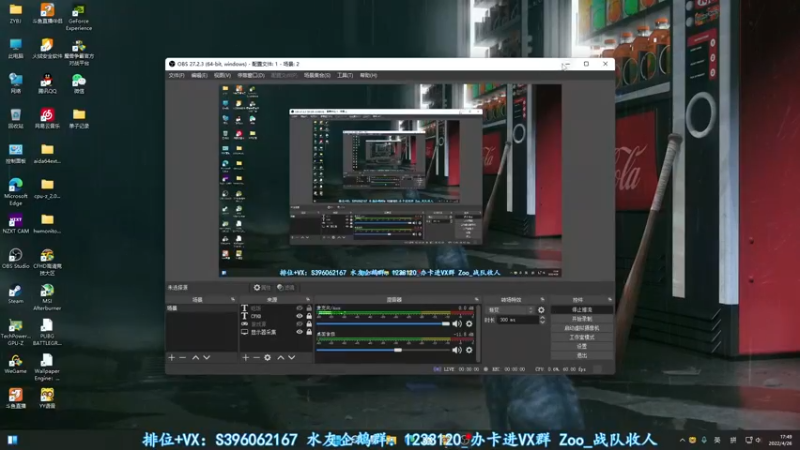Hide the 显示器采集 source via its eye icon
This screenshot has width=800, height=450.
[299, 332]
